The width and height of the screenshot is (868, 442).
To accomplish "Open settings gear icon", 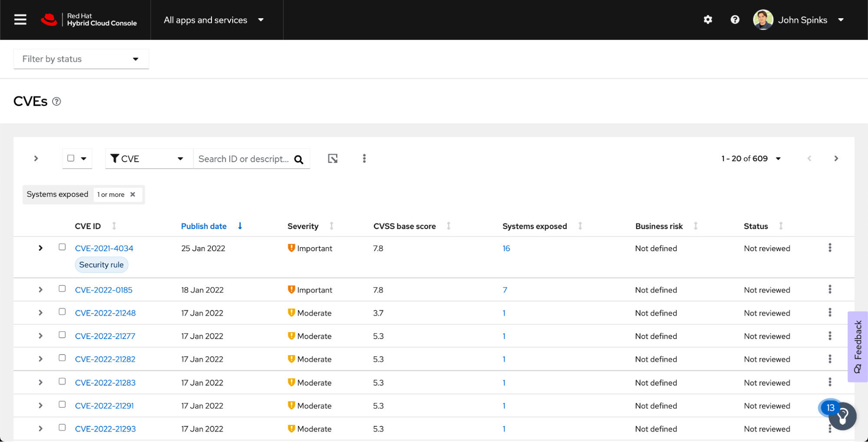I will click(708, 20).
